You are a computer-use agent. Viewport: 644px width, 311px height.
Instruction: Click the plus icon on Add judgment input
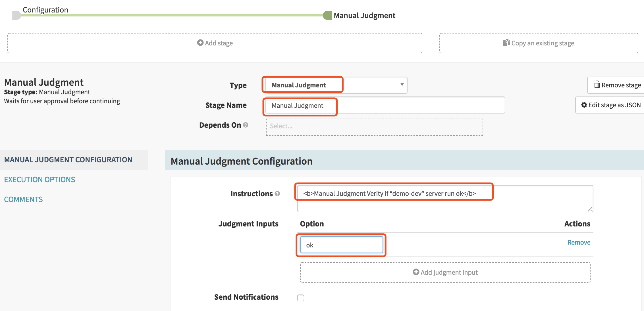click(x=416, y=272)
